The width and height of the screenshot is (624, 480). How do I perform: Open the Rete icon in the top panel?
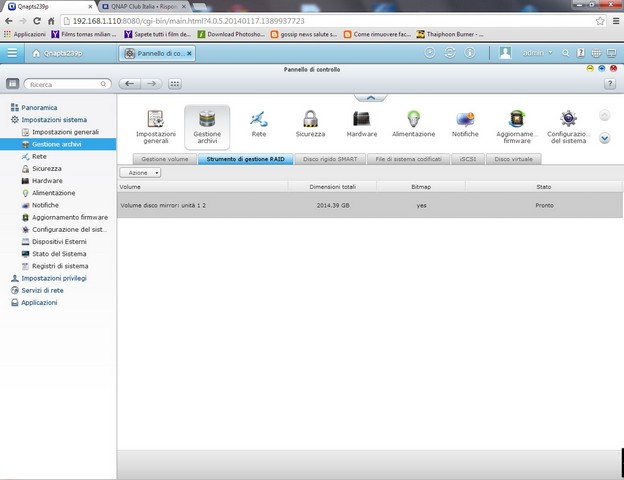(258, 119)
